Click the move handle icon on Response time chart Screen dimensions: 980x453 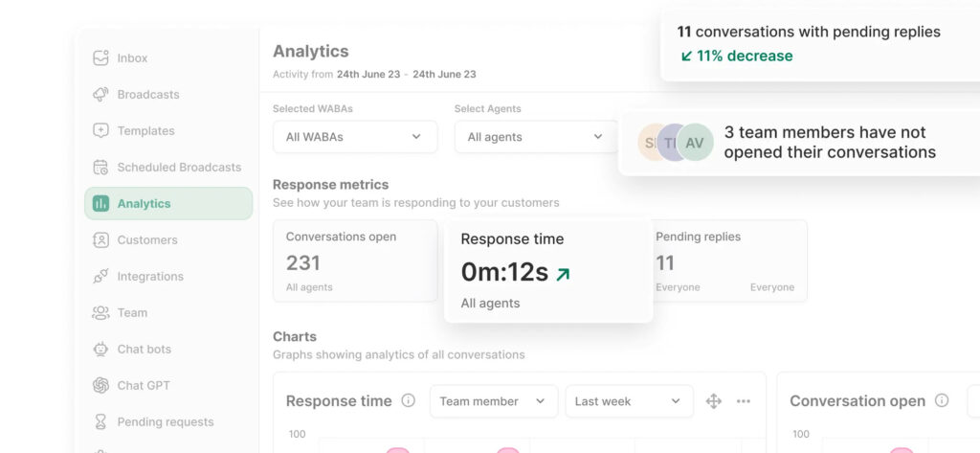point(713,401)
